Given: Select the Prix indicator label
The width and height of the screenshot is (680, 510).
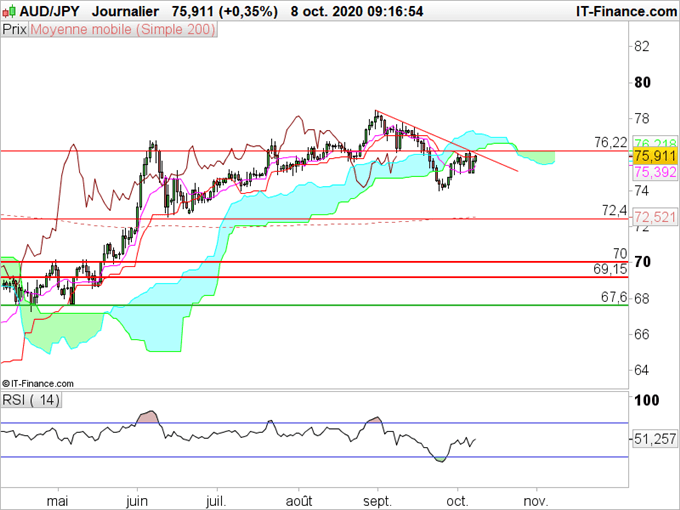Looking at the screenshot, I should tap(14, 29).
